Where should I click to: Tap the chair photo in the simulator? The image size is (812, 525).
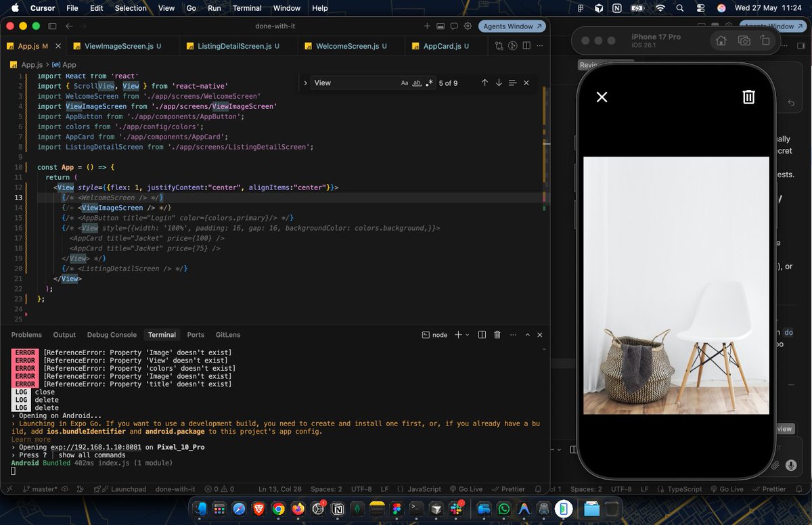tap(676, 286)
